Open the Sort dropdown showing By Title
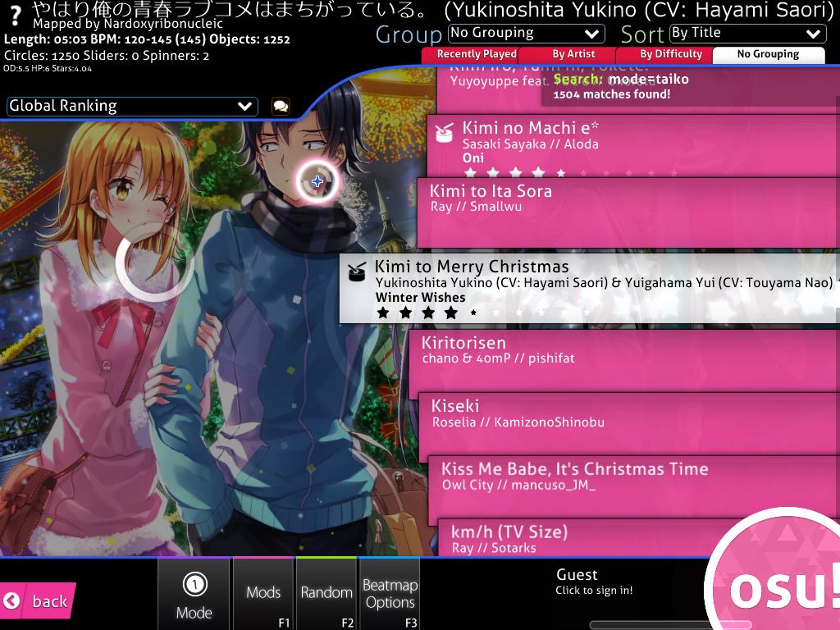The height and width of the screenshot is (630, 840). click(748, 34)
